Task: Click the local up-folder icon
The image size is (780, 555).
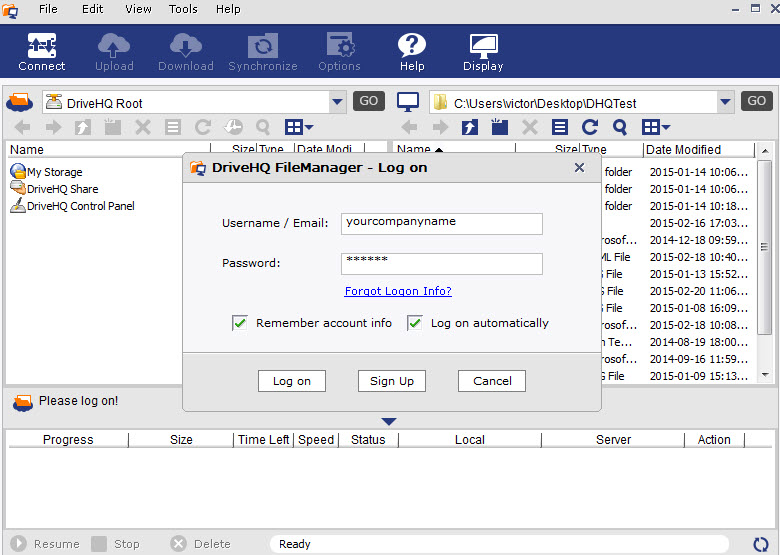Action: (x=470, y=127)
